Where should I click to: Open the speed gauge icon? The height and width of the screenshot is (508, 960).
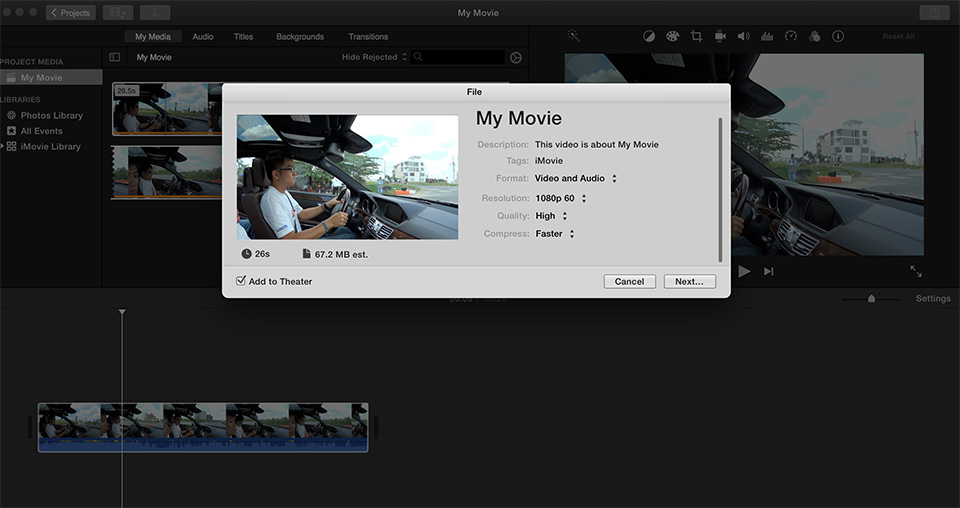click(x=791, y=36)
